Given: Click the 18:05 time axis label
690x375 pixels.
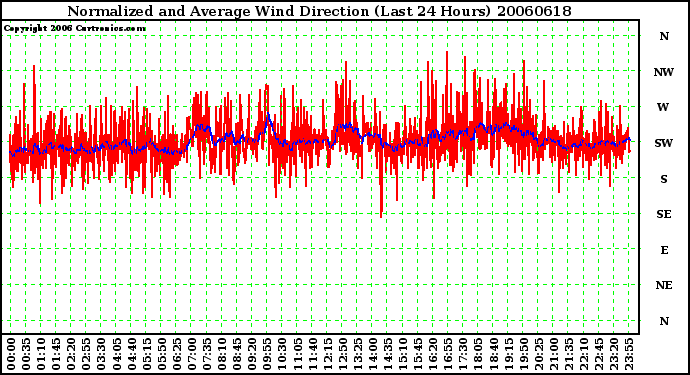Looking at the screenshot, I should tap(478, 354).
